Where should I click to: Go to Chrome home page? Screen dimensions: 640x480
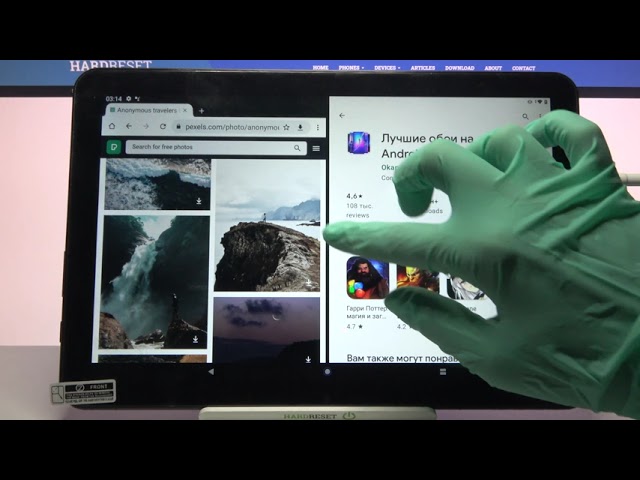click(112, 126)
